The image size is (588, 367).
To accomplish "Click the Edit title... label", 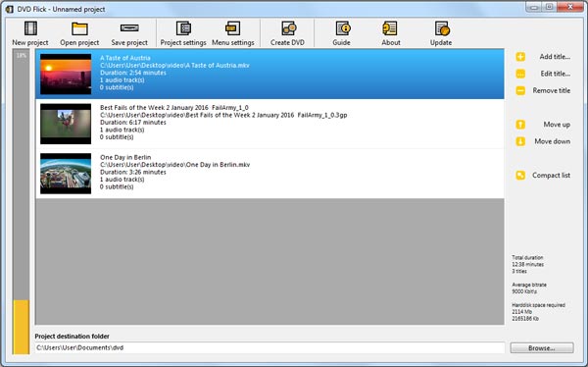I will coord(555,74).
